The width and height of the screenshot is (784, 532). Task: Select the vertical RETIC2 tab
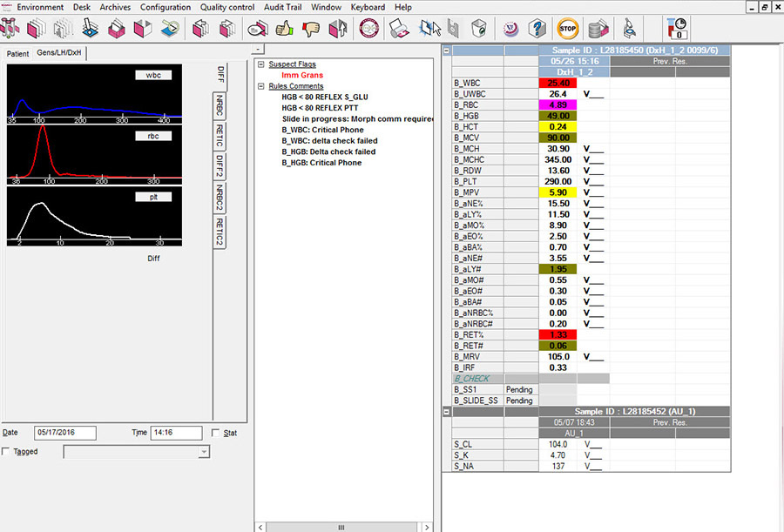point(220,232)
